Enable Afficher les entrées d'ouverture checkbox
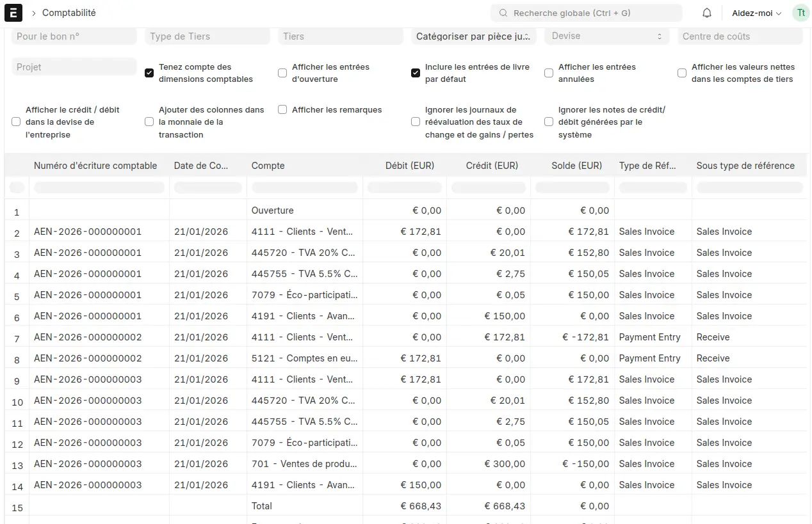Screen dimensions: 812x524 click(x=282, y=73)
